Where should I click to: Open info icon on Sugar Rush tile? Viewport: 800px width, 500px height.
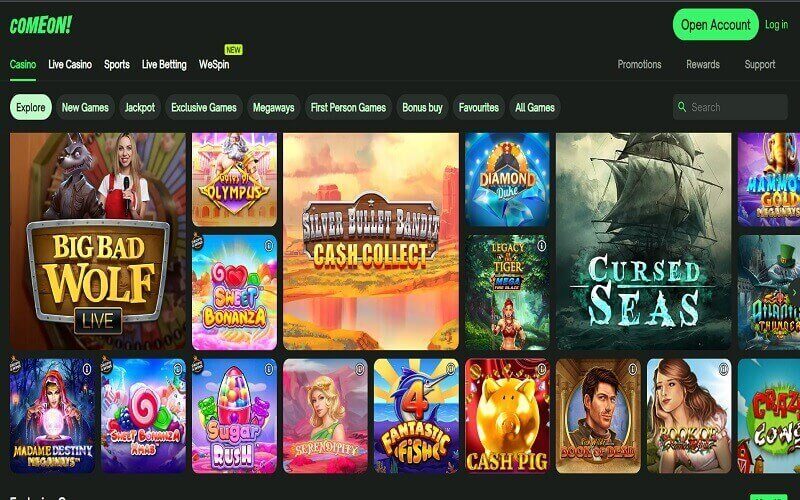pos(269,369)
